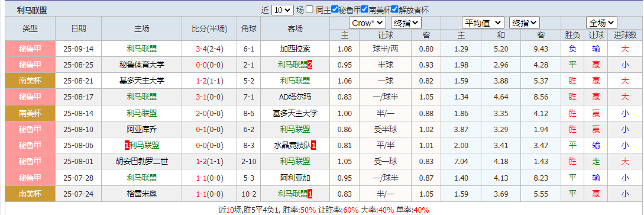Screen dimensions: 644x215
Task: Click the 胜负 column header
Action: 572,36
